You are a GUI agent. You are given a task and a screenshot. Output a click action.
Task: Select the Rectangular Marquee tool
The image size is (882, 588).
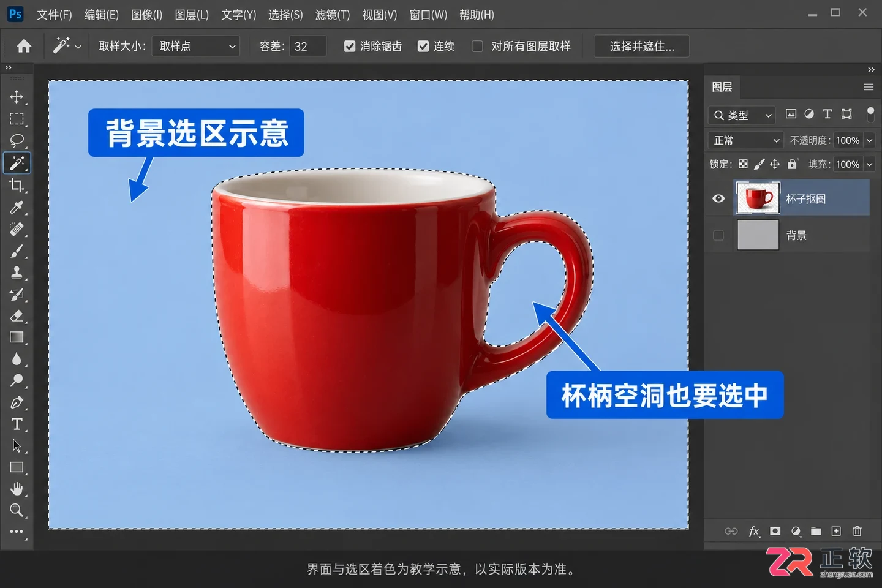click(17, 119)
